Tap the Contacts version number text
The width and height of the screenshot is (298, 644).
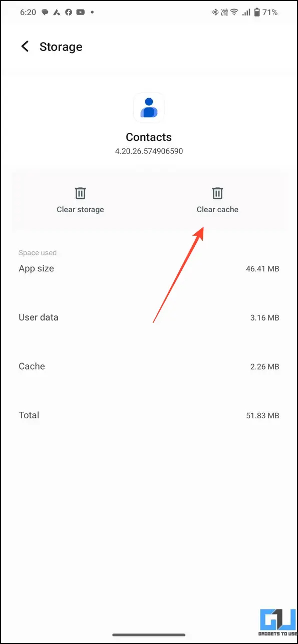(x=149, y=151)
